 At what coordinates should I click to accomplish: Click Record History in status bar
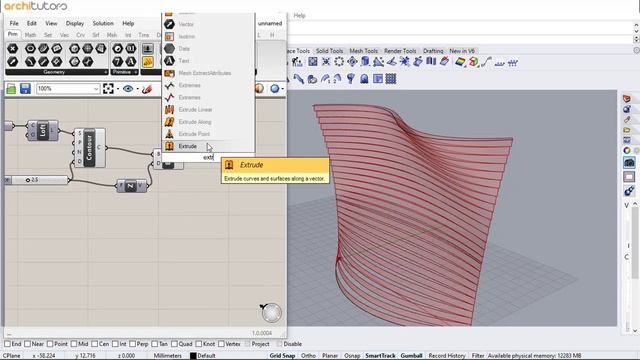[x=447, y=356]
